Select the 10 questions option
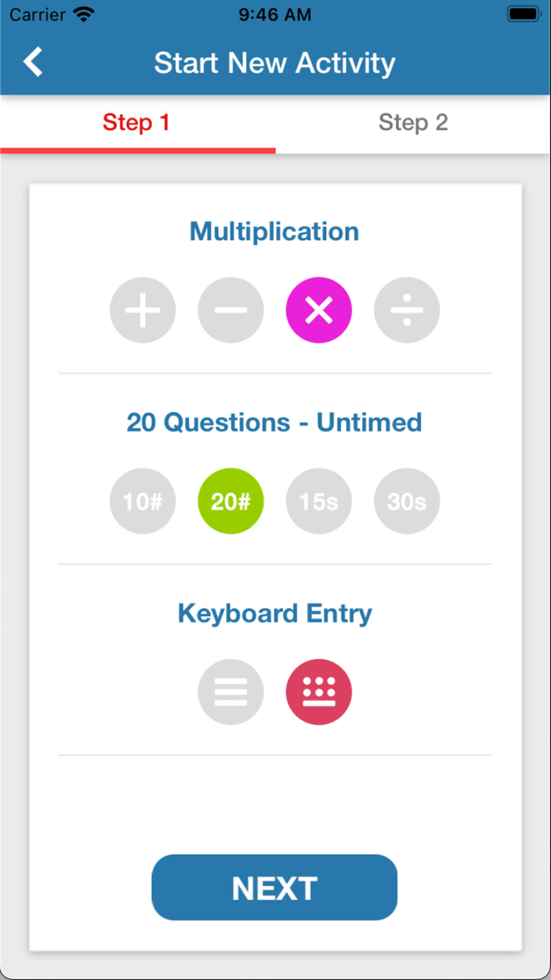Image resolution: width=551 pixels, height=980 pixels. pos(142,501)
